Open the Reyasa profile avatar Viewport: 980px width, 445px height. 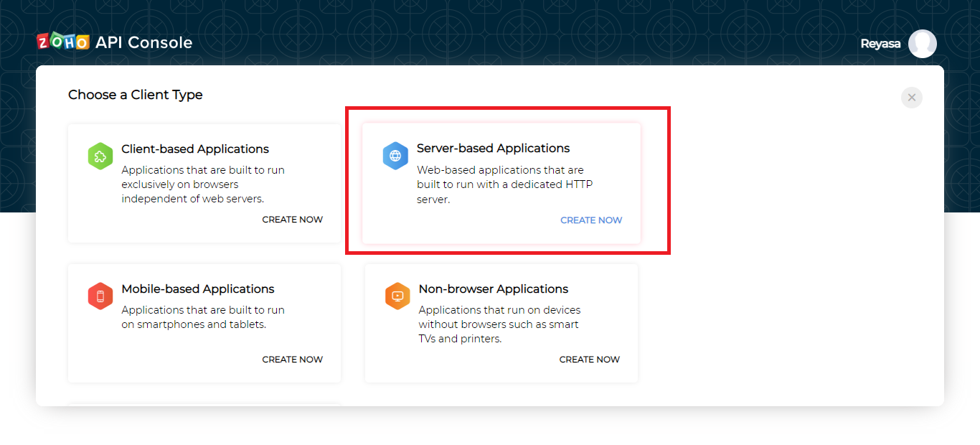tap(923, 44)
